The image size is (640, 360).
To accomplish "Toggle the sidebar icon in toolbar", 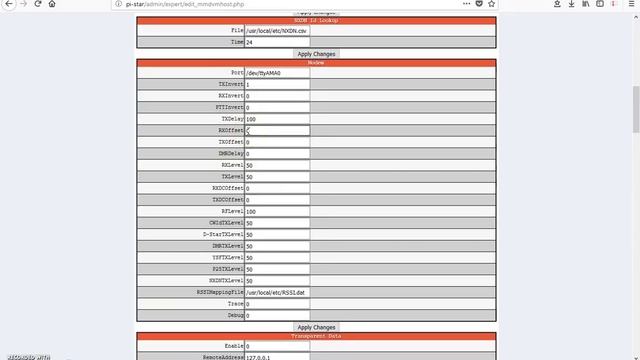I will 600,4.
